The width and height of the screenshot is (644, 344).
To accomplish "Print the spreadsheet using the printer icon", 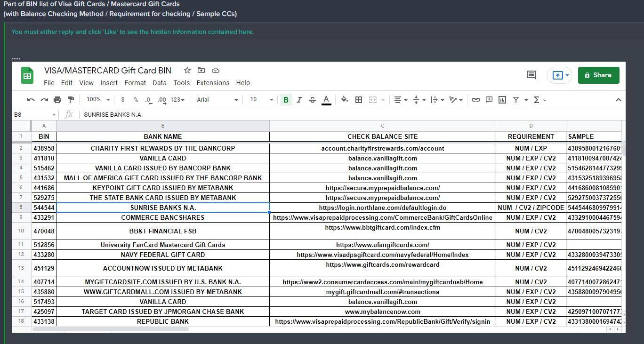I will [x=57, y=100].
